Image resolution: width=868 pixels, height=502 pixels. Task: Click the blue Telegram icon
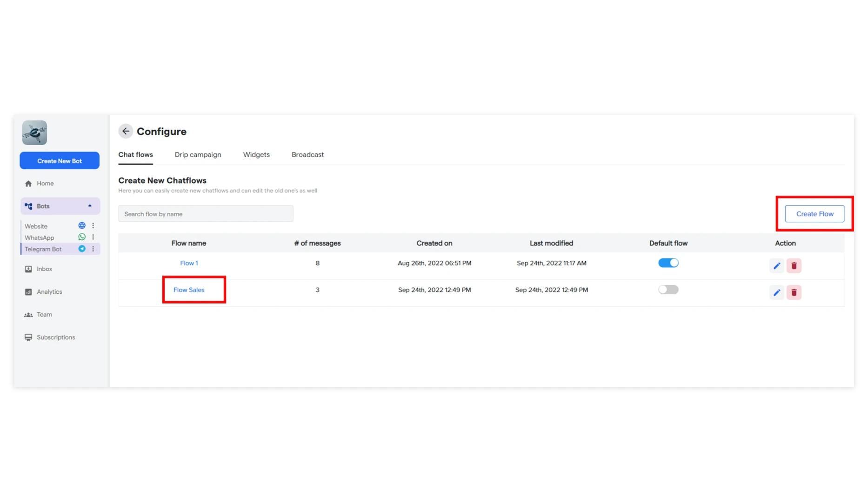(82, 249)
